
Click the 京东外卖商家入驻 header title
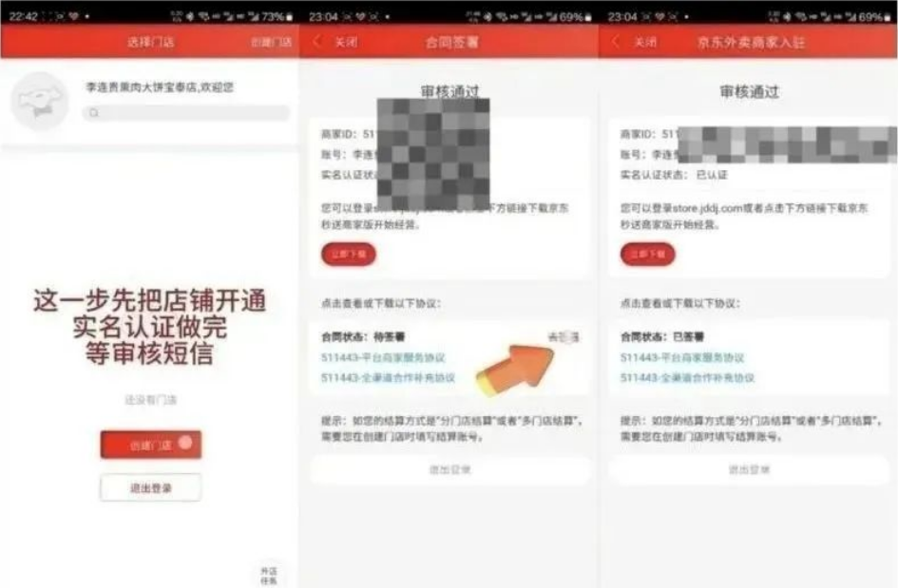tap(751, 42)
